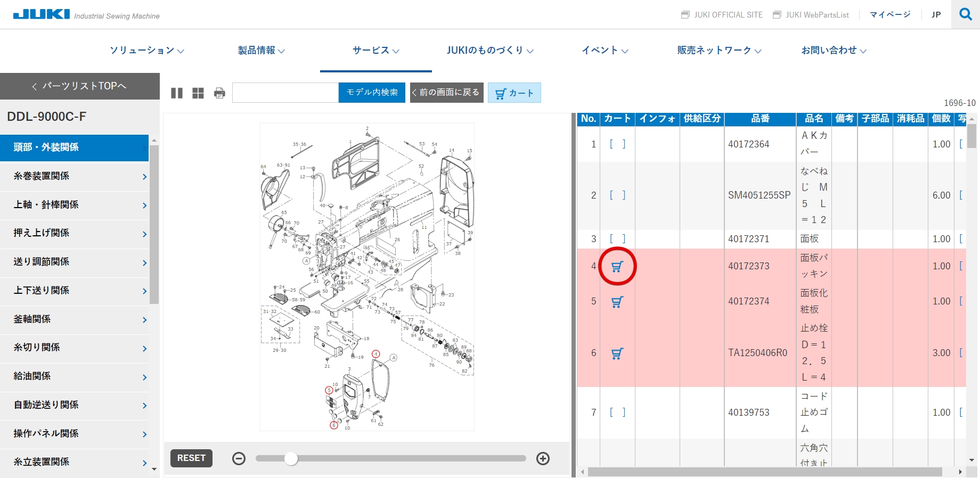Open 操作パネル関係 category
Viewport: 980px width, 478px height.
click(x=75, y=434)
